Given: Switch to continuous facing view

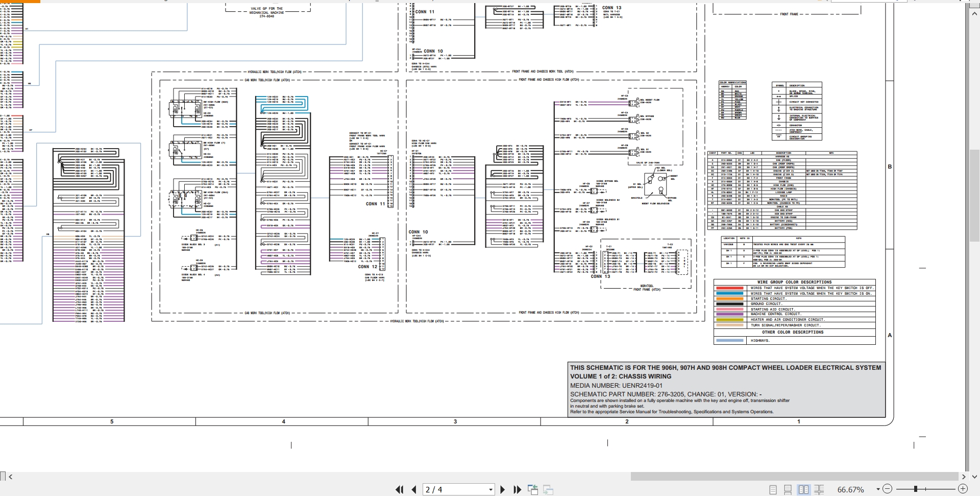Looking at the screenshot, I should click(819, 490).
